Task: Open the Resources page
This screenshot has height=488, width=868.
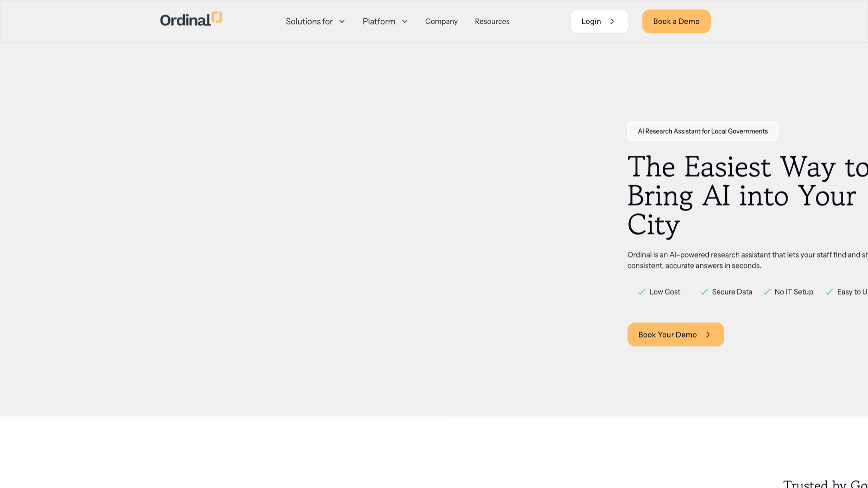Action: coord(492,22)
